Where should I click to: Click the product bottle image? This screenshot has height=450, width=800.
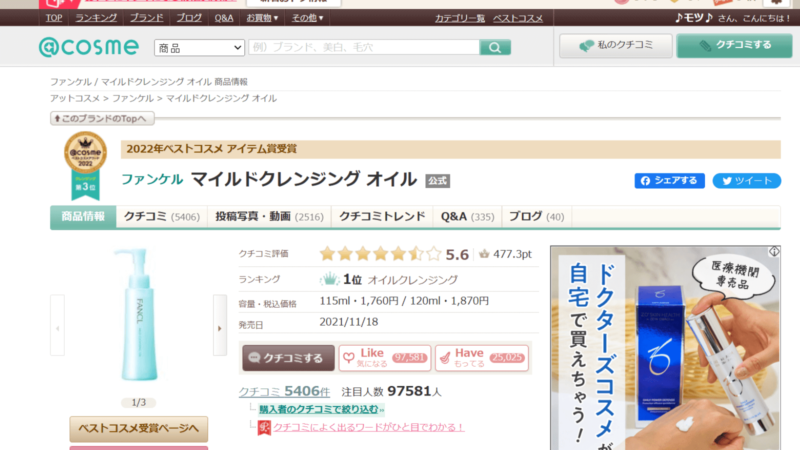point(139,314)
